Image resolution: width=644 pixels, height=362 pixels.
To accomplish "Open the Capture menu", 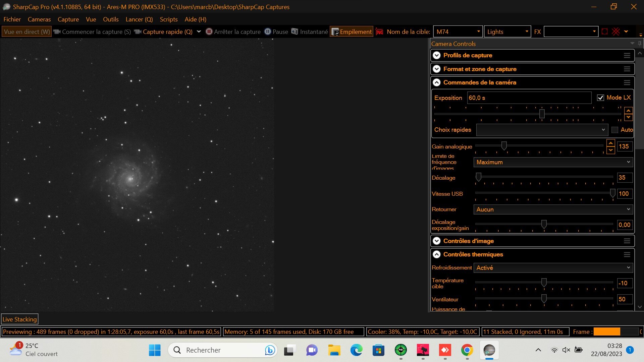I will pos(68,19).
